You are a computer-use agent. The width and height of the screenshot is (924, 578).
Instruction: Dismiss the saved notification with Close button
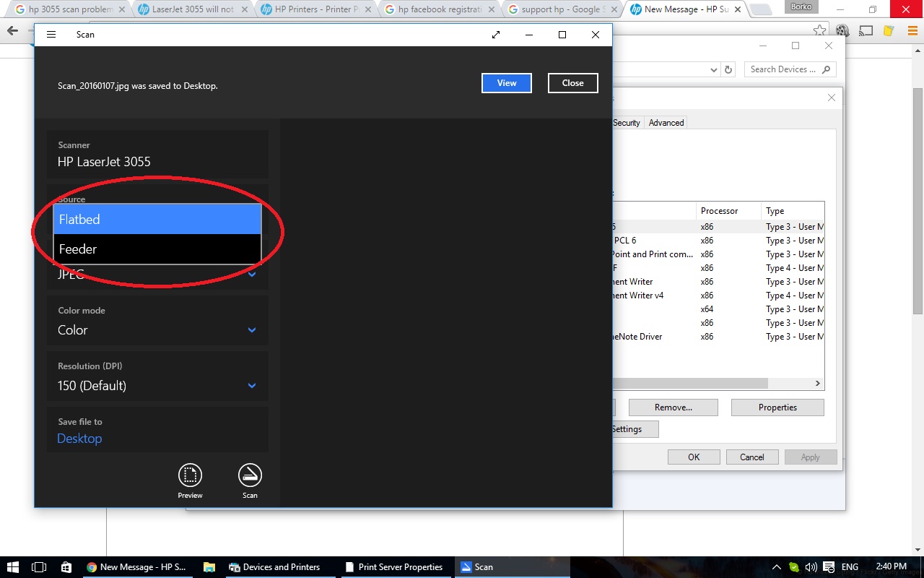[572, 83]
